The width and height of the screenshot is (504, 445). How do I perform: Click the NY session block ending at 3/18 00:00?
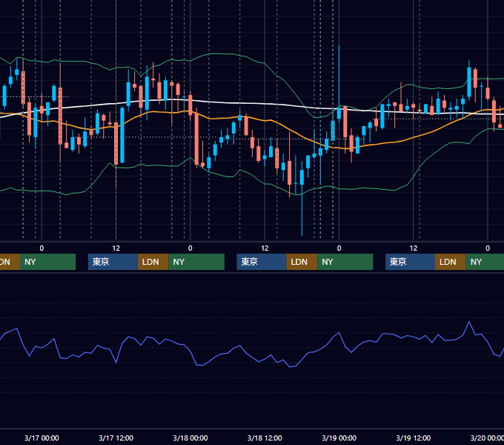click(x=196, y=262)
